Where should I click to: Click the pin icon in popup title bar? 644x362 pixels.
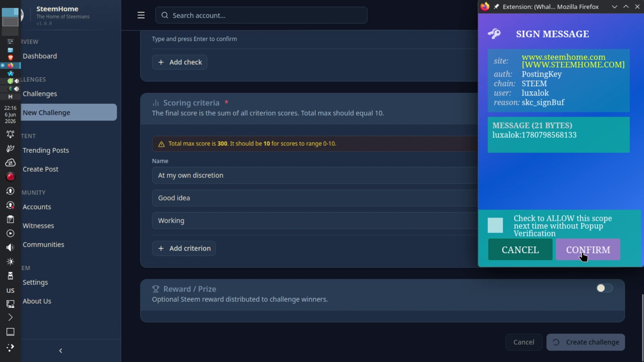coord(496,6)
